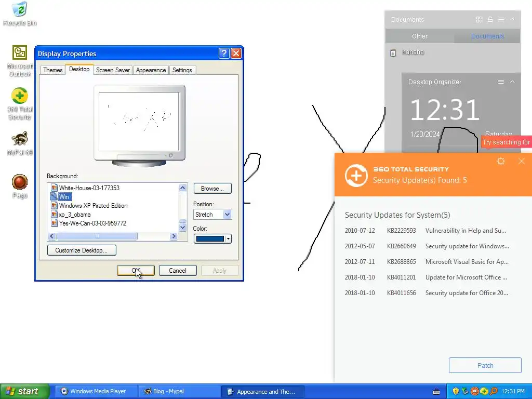Select the Other tab in Documents widget
Viewport: 532px width, 399px height.
click(x=420, y=36)
